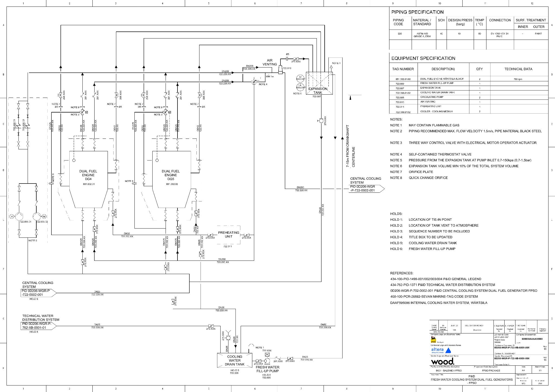The image size is (555, 392).
Task: Select the Cooling Water Drain Tank box
Action: click(x=235, y=360)
